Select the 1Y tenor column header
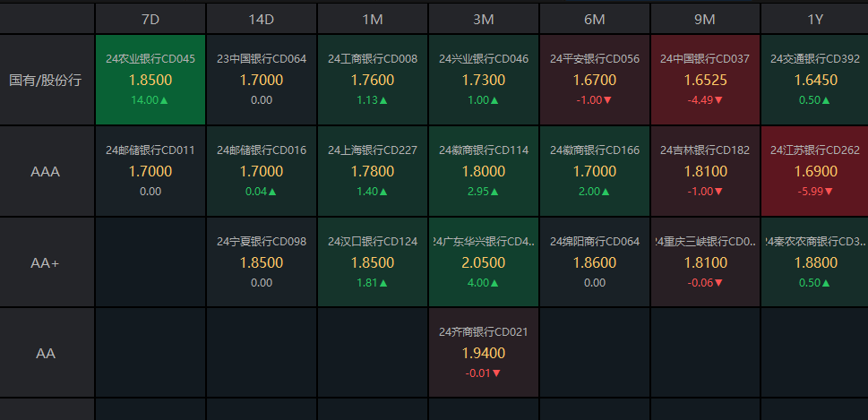Image resolution: width=868 pixels, height=420 pixels. [x=814, y=19]
